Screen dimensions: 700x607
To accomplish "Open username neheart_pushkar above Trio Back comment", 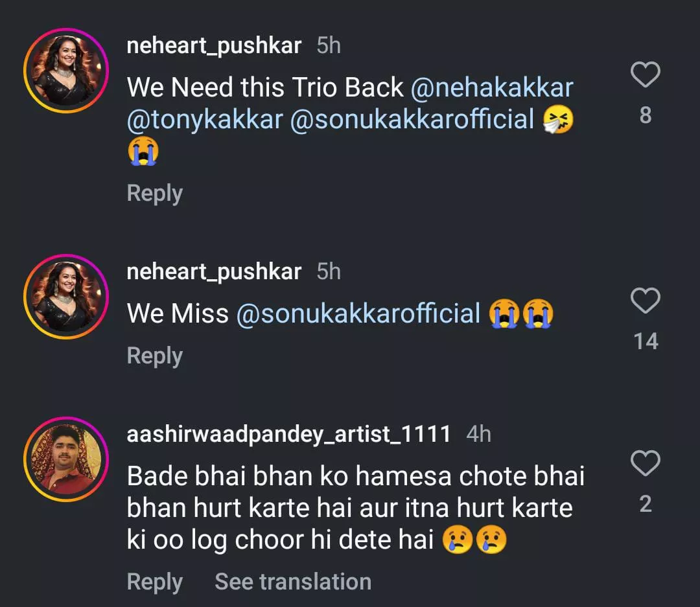I will coord(214,45).
